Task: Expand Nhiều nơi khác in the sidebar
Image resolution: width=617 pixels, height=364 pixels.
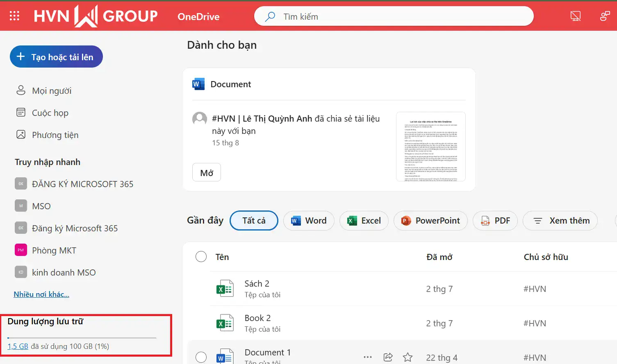Action: pos(41,294)
